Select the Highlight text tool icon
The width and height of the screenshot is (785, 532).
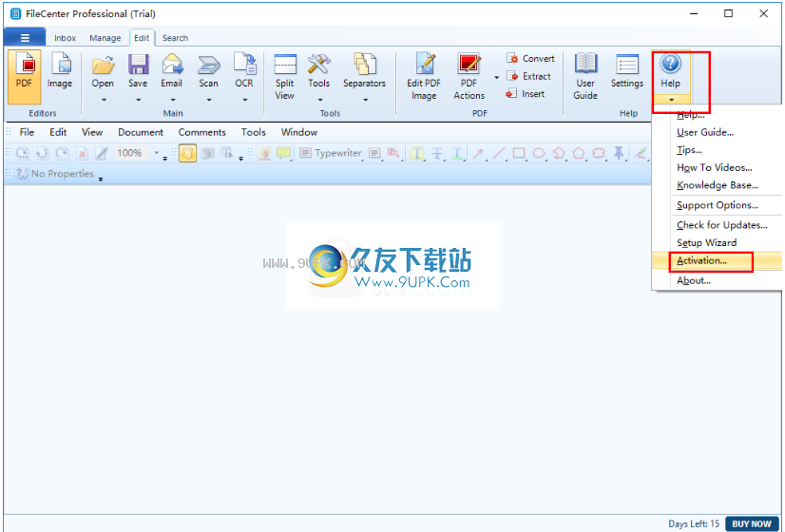click(417, 153)
